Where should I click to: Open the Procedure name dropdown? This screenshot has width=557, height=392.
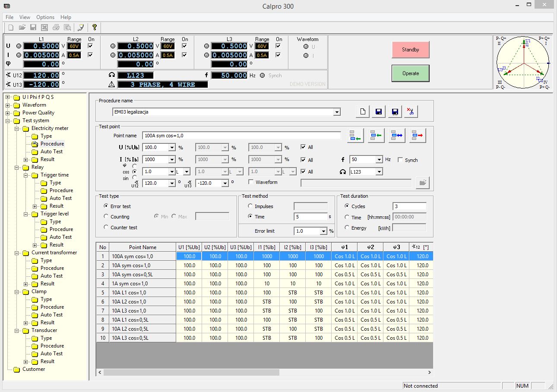[337, 112]
